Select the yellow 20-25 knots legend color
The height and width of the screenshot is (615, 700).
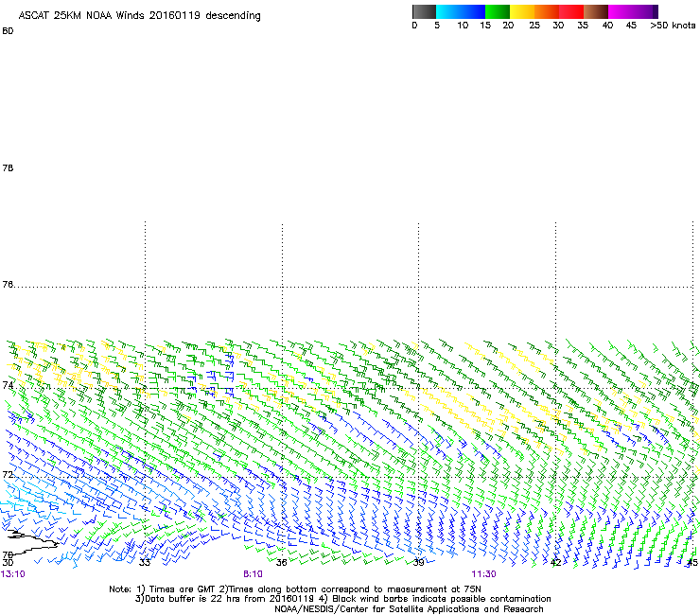522,11
